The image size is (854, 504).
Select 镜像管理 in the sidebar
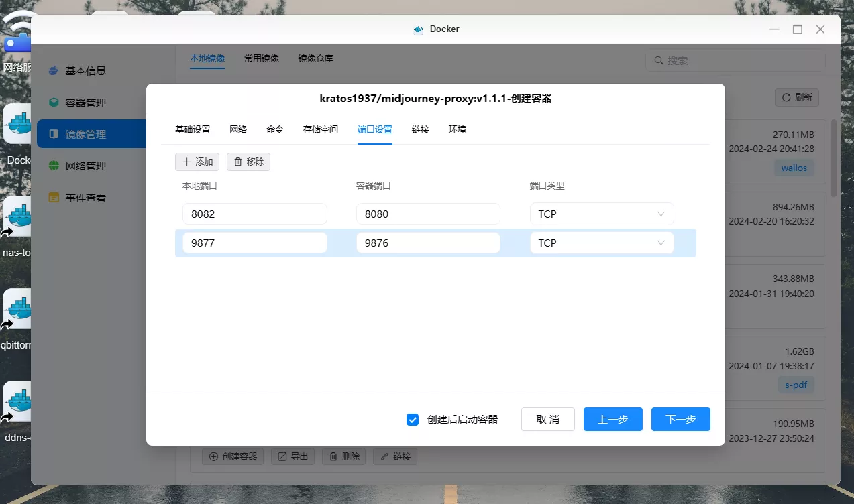click(x=91, y=134)
